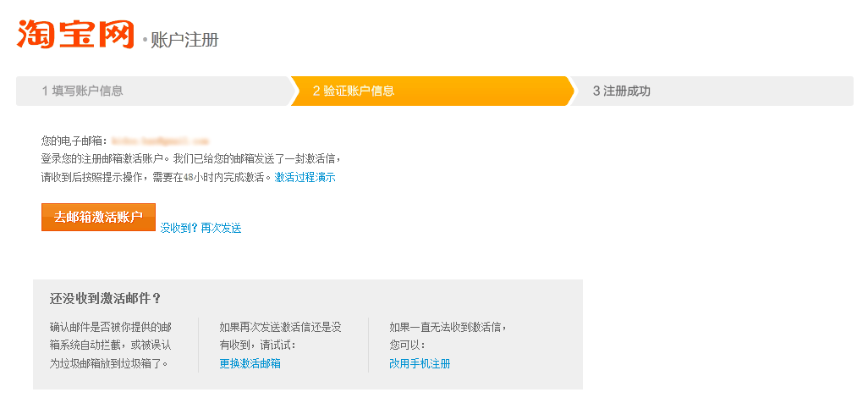Click the 还没收到激活邮件？ heading
The image size is (868, 409).
tap(106, 298)
